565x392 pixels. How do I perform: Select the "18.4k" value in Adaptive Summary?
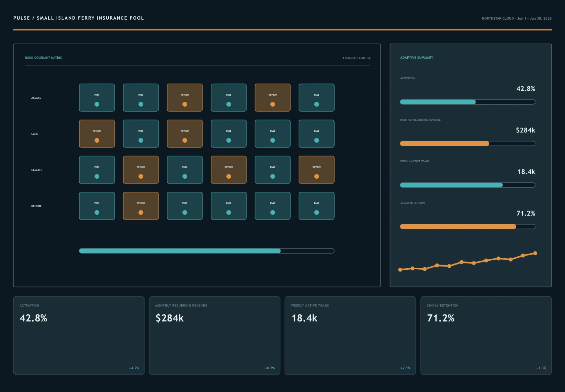coord(526,172)
